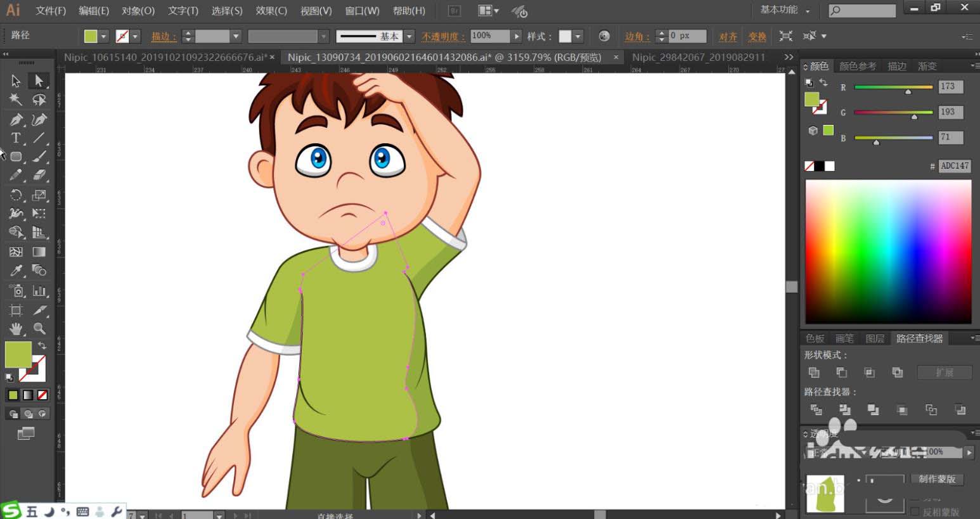Select the Pen tool
This screenshot has width=980, height=519.
pyautogui.click(x=16, y=119)
